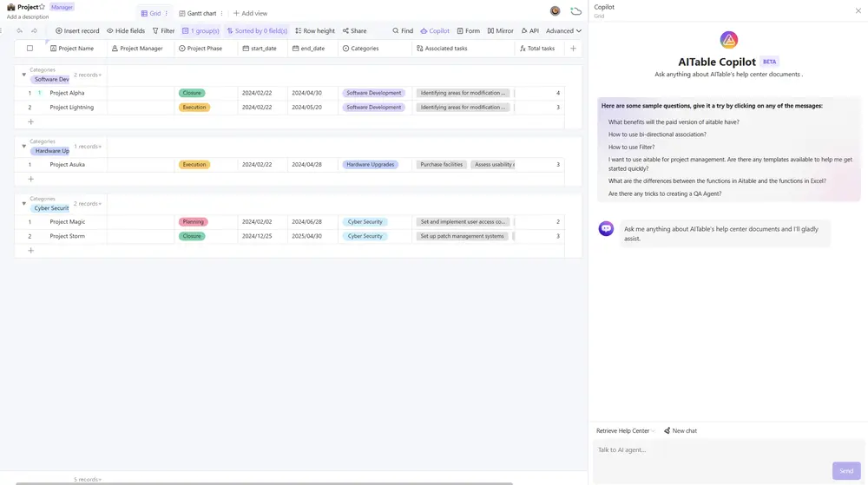Open Retrieve Help Center dropdown
868x485 pixels.
pos(625,431)
